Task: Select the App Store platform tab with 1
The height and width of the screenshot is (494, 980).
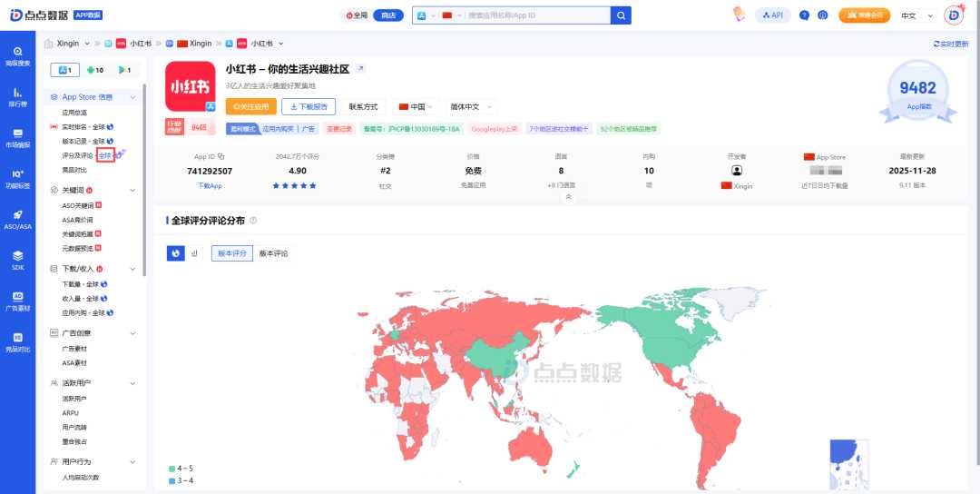Action: (x=65, y=70)
